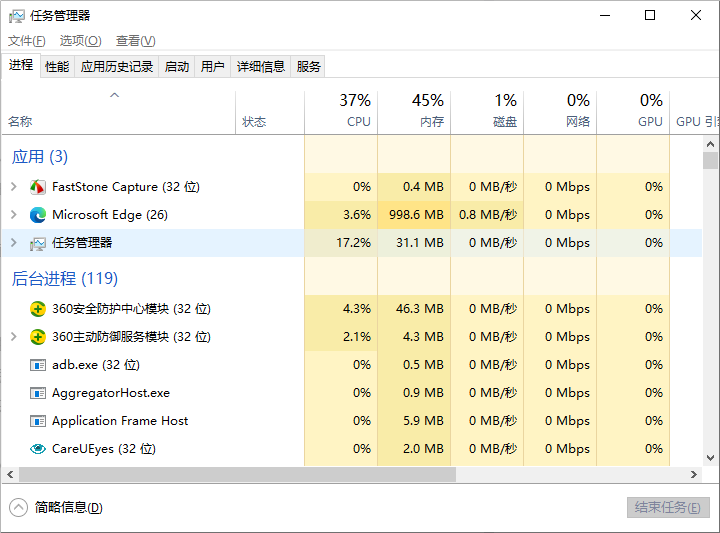Open the 文件(F) menu
The height and width of the screenshot is (533, 720).
pos(27,41)
